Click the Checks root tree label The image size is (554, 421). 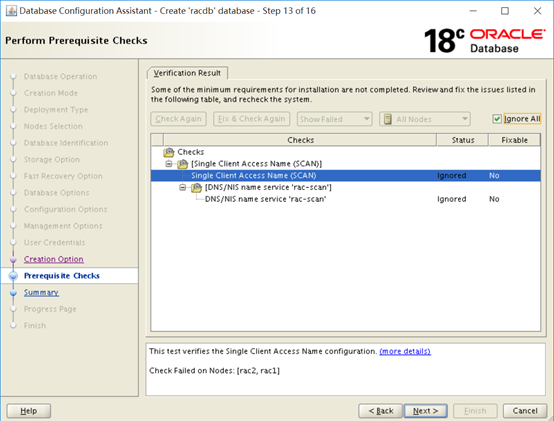point(191,152)
